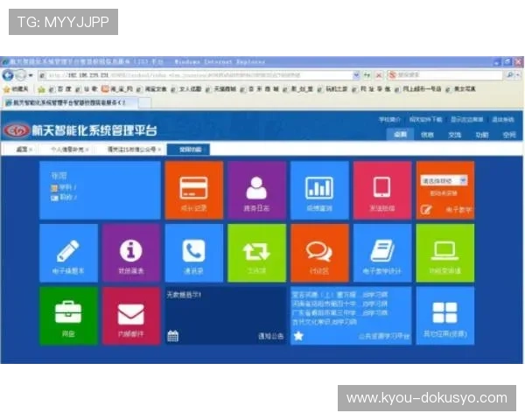
Task: Open the green retweet arrows tile
Action: 256,253
